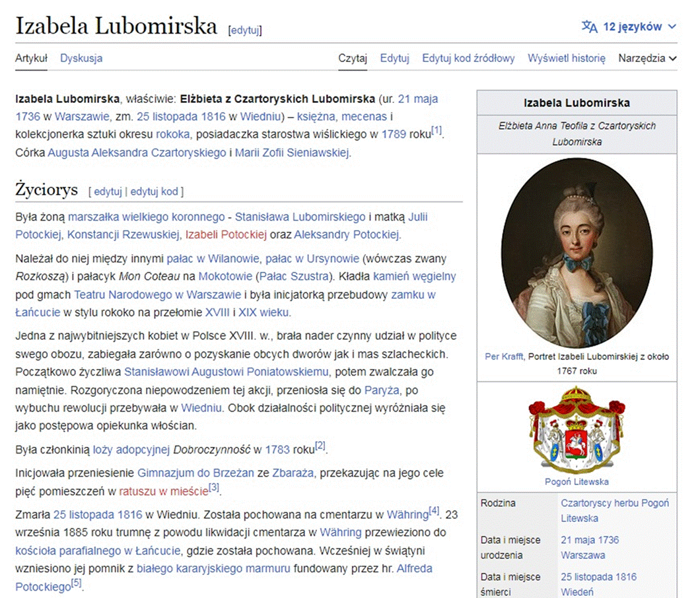700x598 pixels.
Task: Open the Paryża link
Action: coord(382,391)
